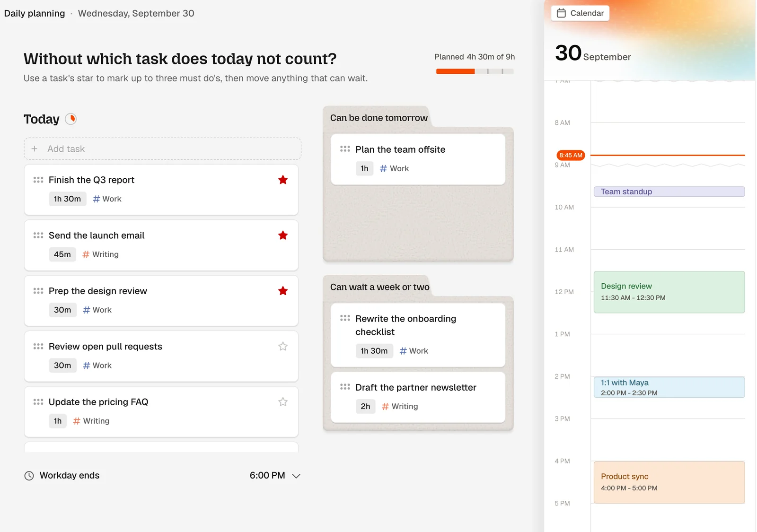This screenshot has width=757, height=532.
Task: Click the time-progress pie icon beside Today
Action: coord(71,119)
